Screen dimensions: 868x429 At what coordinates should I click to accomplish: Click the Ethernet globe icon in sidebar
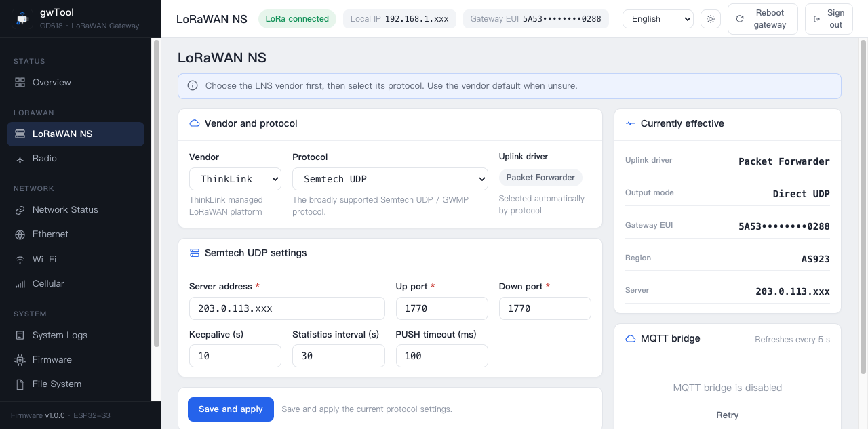(x=20, y=234)
